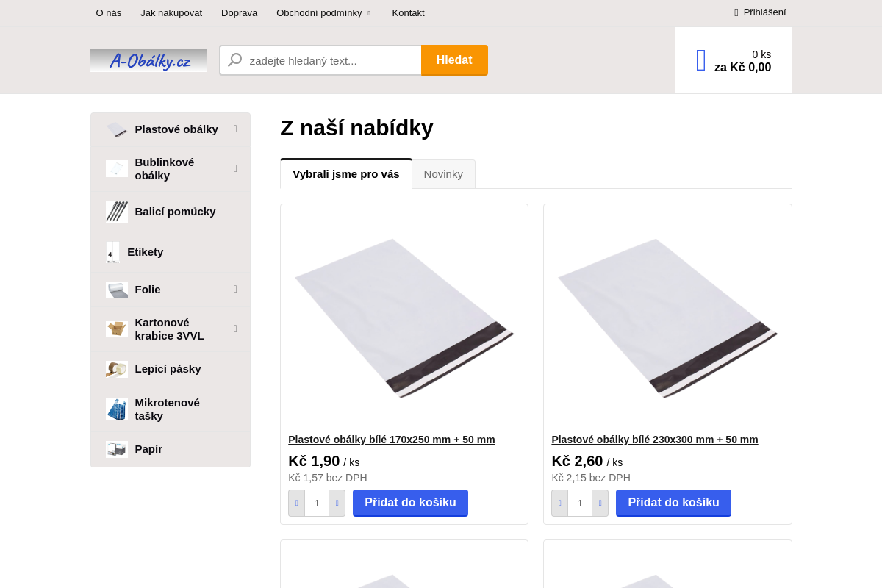Click the search magnifier icon
Viewport: 882px width, 588px height.
pos(234,60)
